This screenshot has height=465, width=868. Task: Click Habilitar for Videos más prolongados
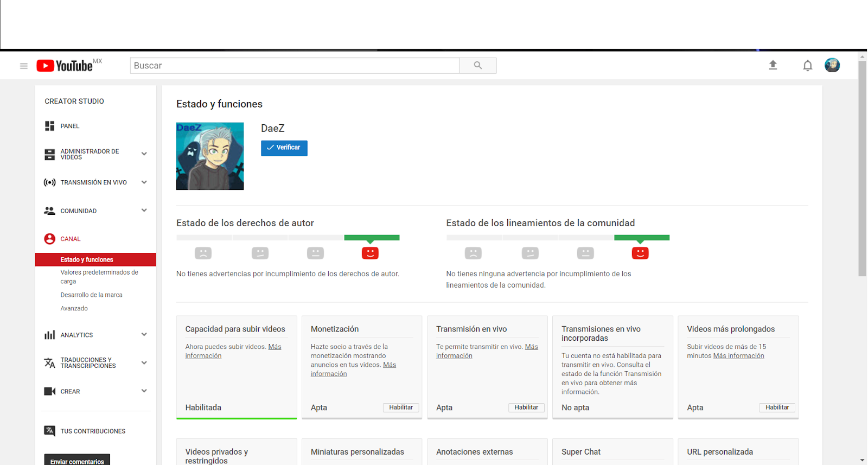[x=777, y=407]
